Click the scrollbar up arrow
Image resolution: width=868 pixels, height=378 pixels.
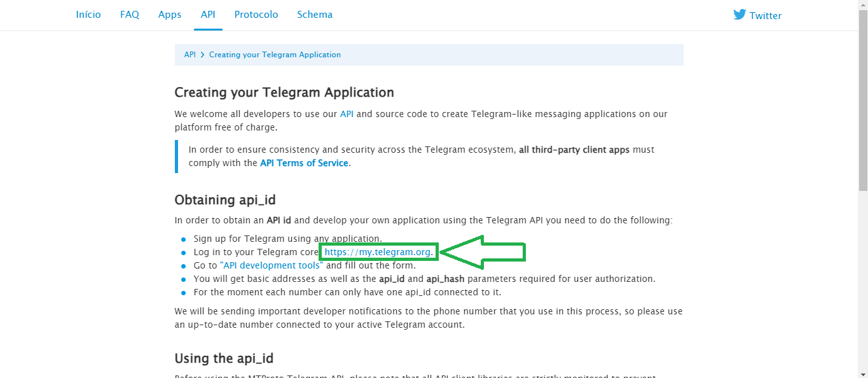tap(863, 5)
